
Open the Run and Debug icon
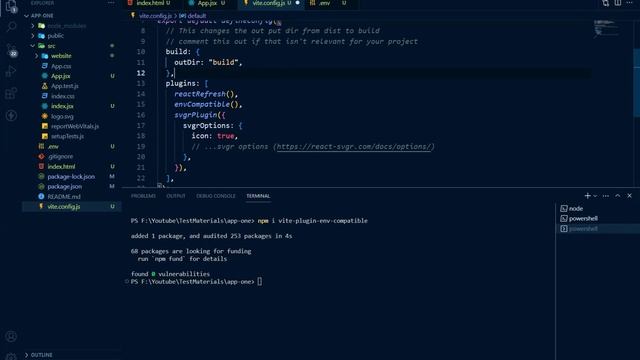(x=11, y=71)
